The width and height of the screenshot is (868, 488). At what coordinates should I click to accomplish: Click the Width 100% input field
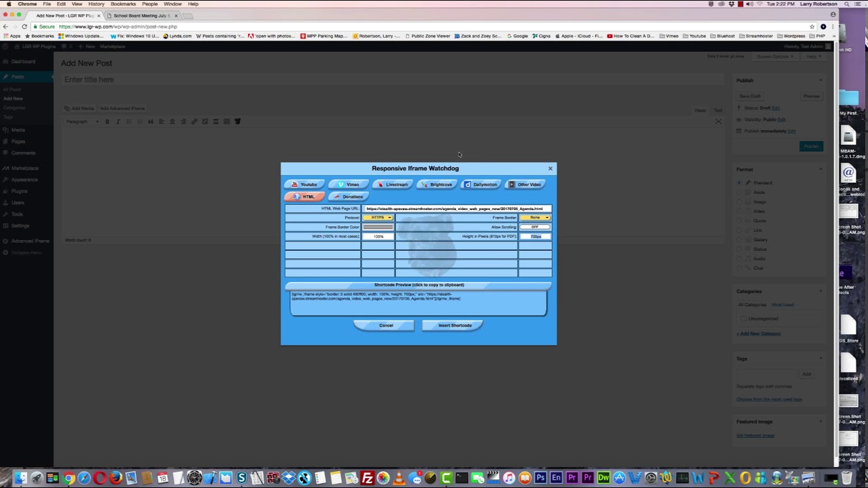coord(378,237)
